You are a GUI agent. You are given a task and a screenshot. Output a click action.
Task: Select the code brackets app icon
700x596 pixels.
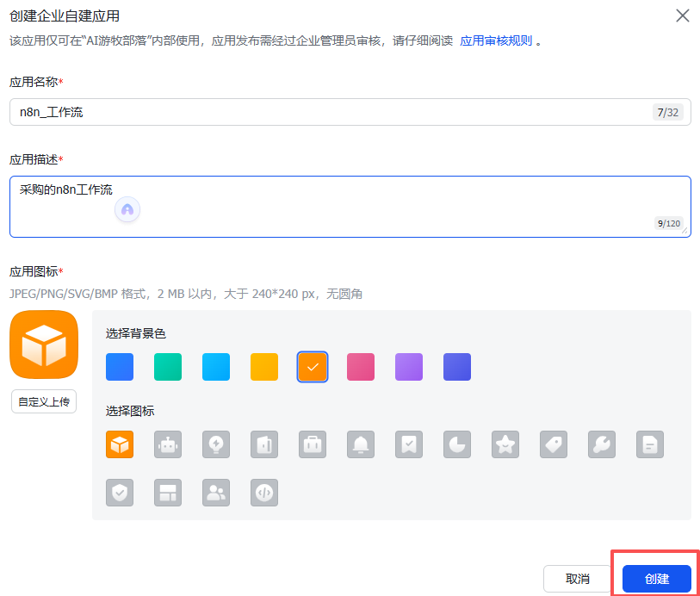click(264, 493)
